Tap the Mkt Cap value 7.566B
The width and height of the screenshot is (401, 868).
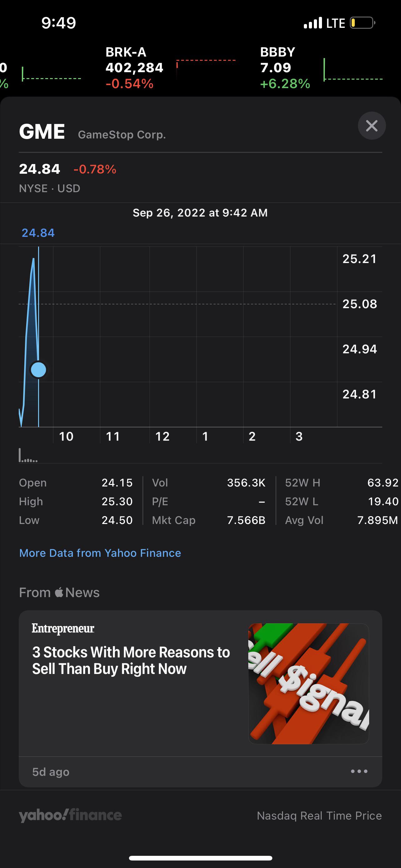coord(246,520)
